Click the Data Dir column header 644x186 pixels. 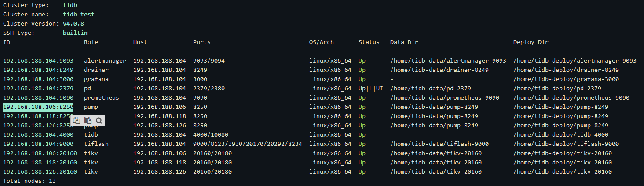pyautogui.click(x=404, y=42)
